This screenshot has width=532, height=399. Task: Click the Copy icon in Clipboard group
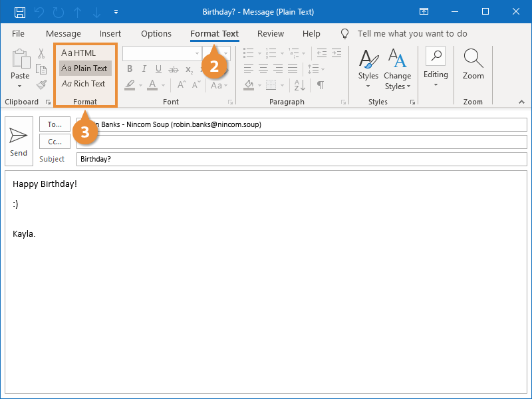pos(41,69)
